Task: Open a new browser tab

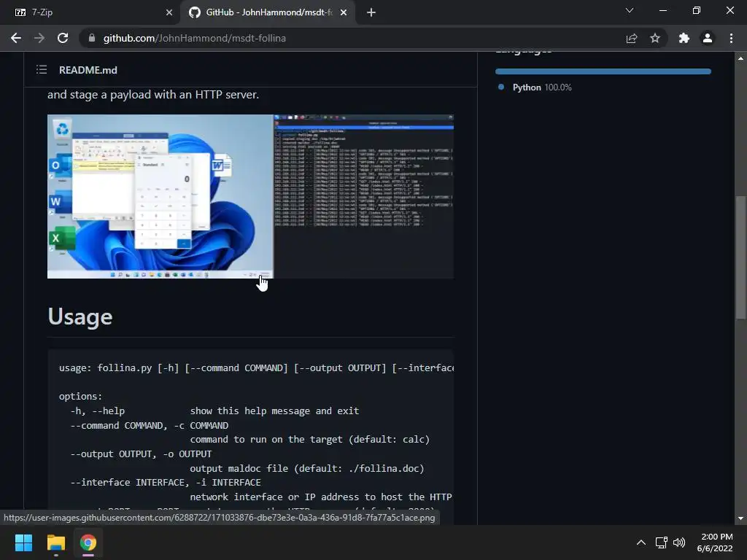Action: point(371,12)
